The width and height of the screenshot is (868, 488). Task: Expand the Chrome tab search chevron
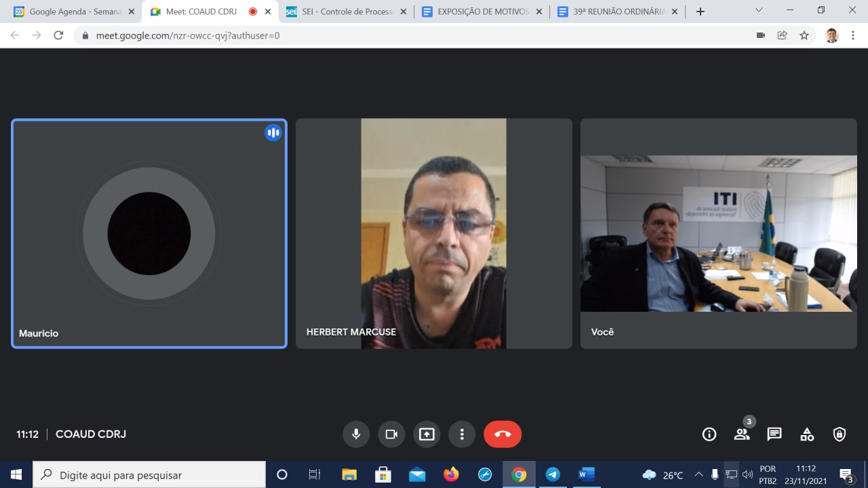coord(759,10)
